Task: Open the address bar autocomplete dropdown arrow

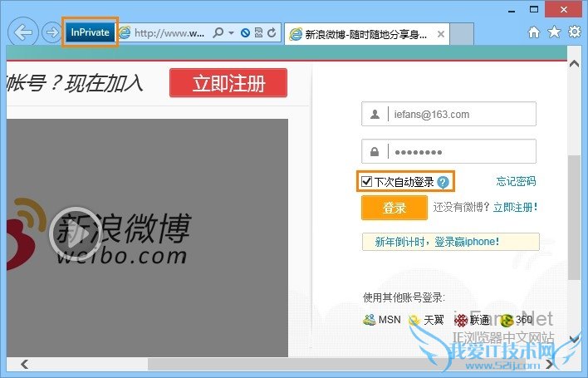Action: (232, 33)
